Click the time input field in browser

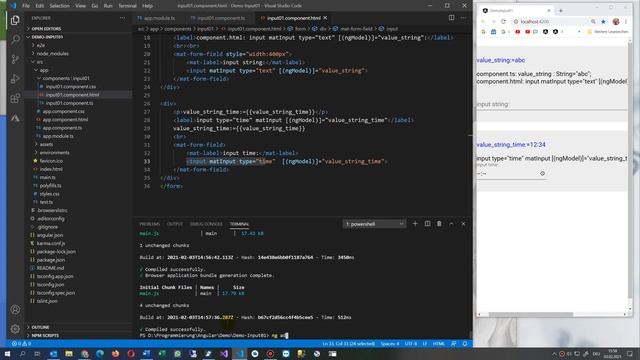coord(511,173)
